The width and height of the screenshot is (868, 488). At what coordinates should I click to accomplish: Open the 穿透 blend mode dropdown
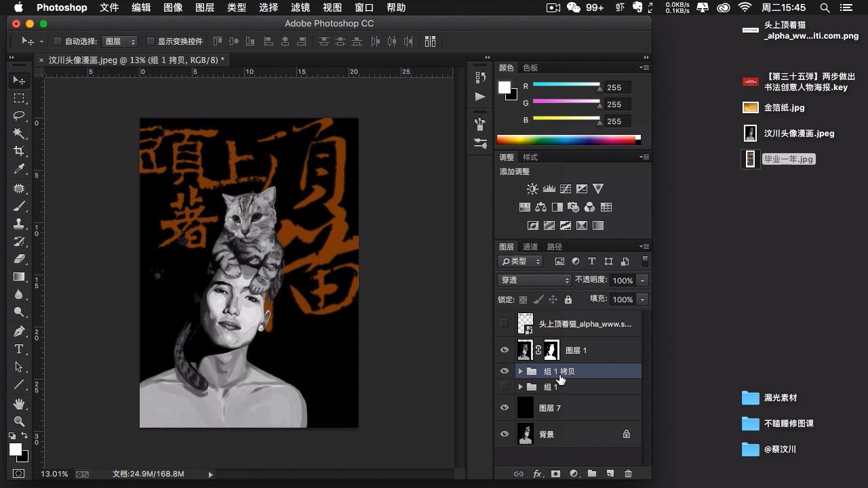[534, 280]
